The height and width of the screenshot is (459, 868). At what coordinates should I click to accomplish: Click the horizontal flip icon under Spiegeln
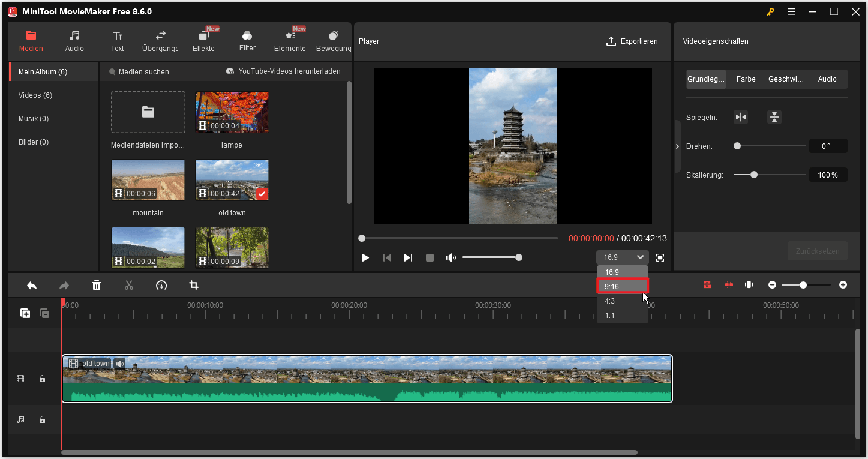pos(740,117)
